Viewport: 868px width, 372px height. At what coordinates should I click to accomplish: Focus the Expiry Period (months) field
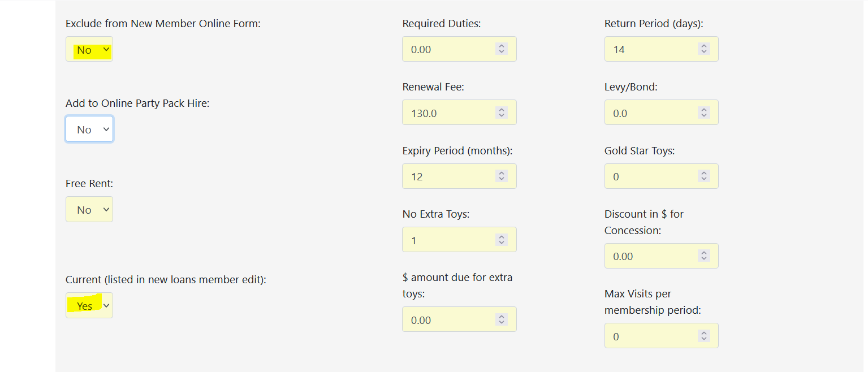point(450,176)
